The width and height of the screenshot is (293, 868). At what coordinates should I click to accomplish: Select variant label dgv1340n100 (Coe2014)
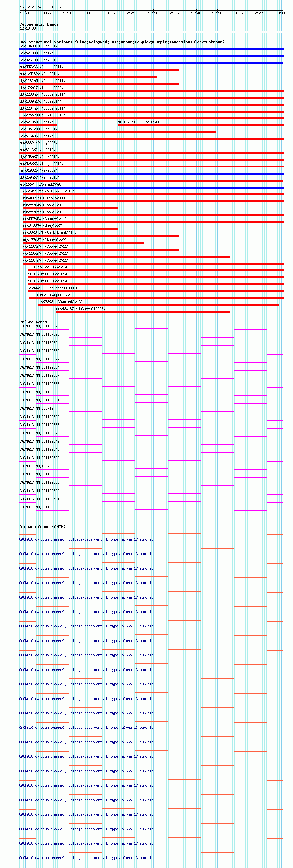pos(48,267)
